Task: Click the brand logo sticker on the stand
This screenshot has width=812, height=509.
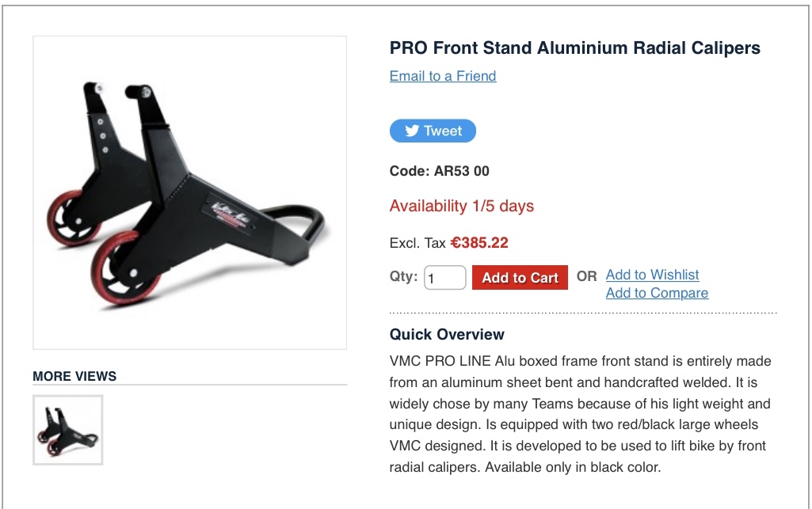Action: click(231, 214)
